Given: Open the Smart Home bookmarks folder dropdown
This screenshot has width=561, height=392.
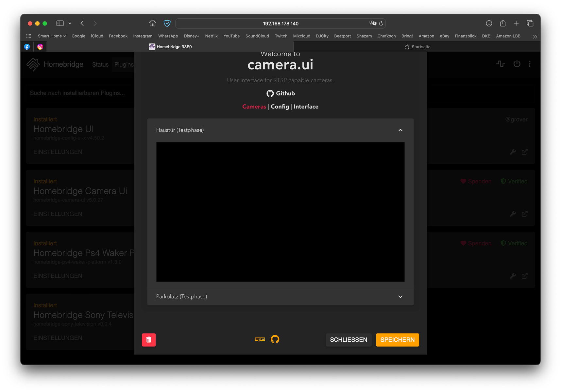Looking at the screenshot, I should [52, 36].
